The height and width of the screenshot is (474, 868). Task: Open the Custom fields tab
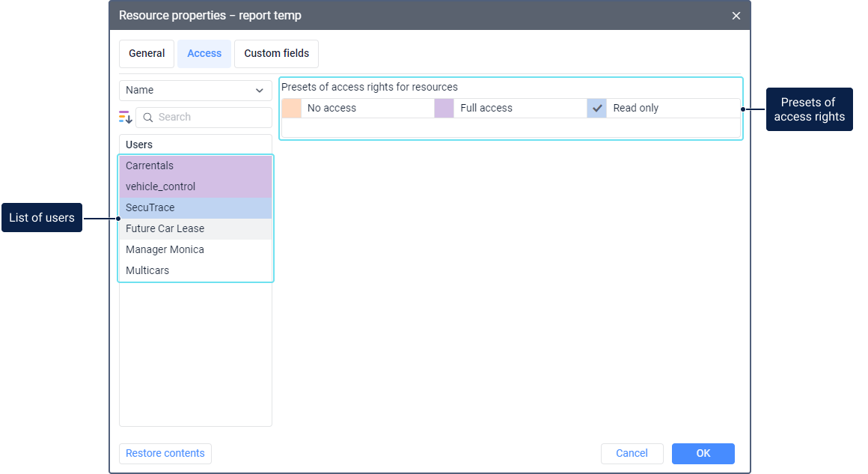point(276,54)
